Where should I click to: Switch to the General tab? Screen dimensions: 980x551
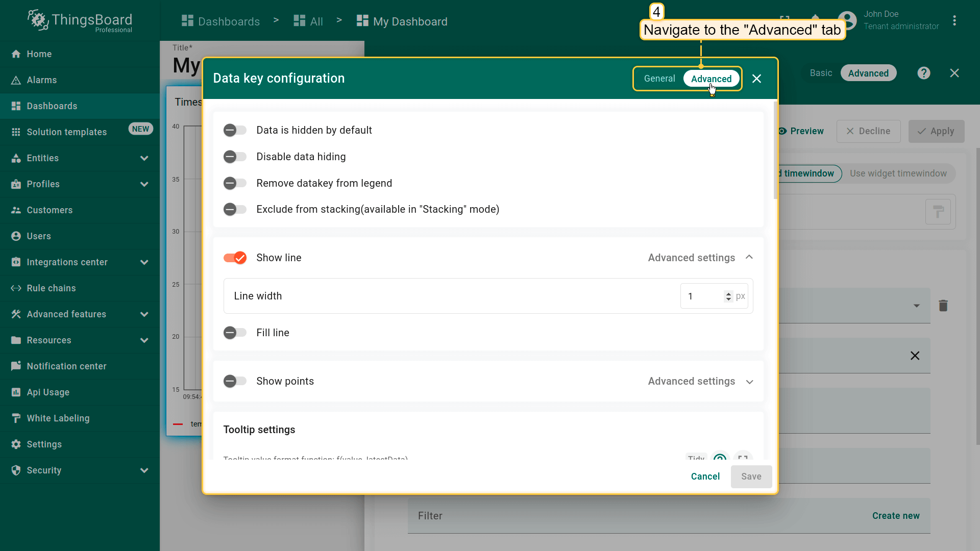pos(659,79)
